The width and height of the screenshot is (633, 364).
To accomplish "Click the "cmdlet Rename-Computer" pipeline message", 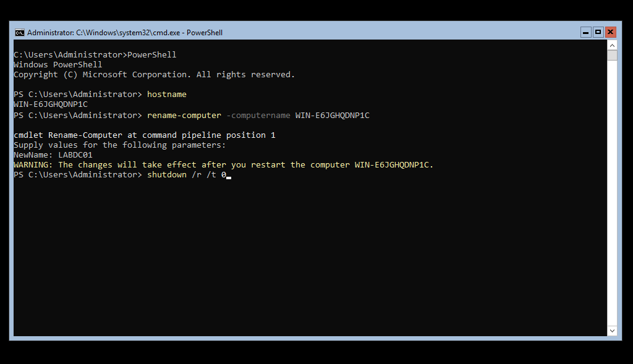I will (x=144, y=135).
